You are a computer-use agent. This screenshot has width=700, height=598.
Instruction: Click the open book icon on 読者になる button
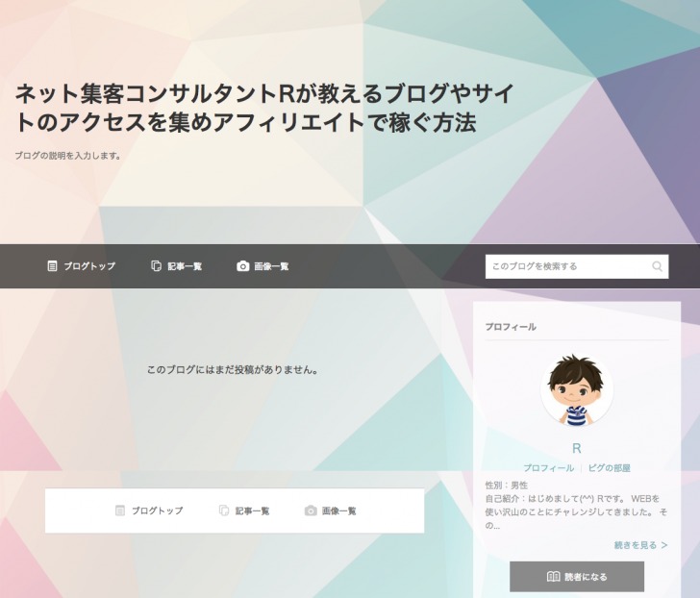point(553,577)
